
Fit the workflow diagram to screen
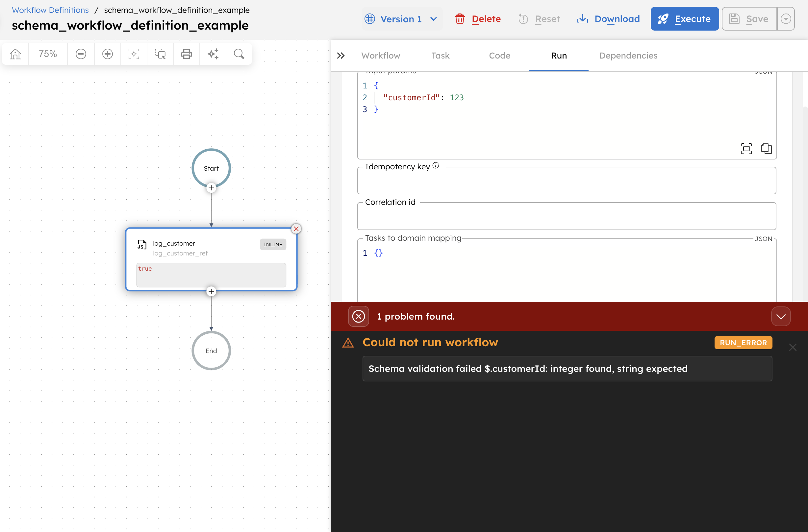(x=134, y=54)
